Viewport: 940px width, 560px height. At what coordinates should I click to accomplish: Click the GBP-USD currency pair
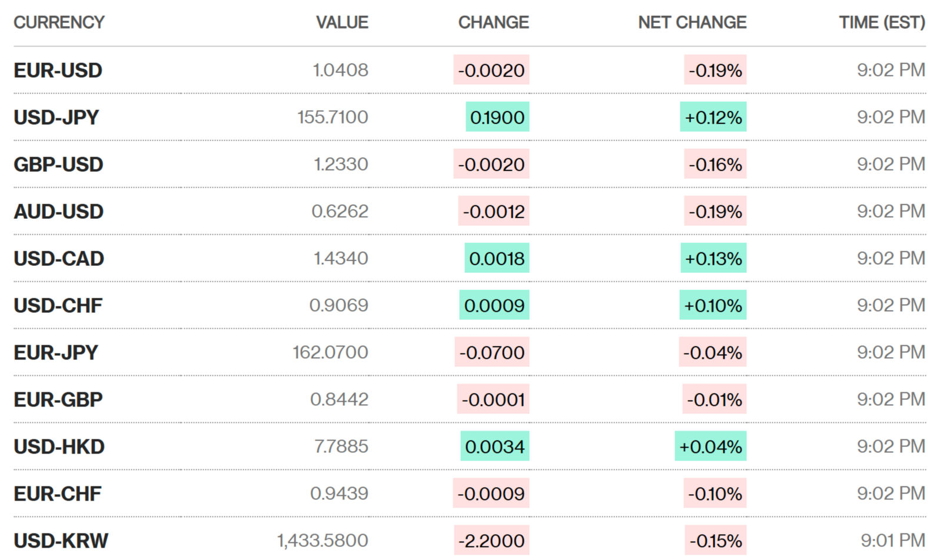click(58, 165)
